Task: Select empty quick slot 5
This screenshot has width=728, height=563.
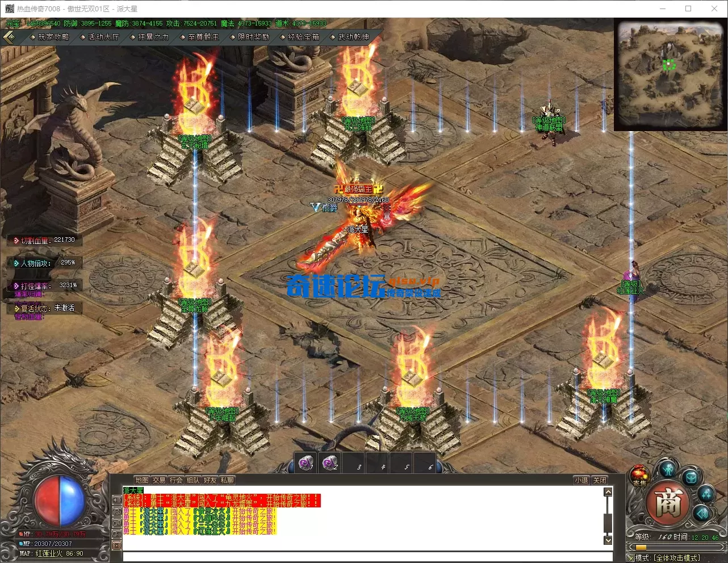Action: pos(401,464)
